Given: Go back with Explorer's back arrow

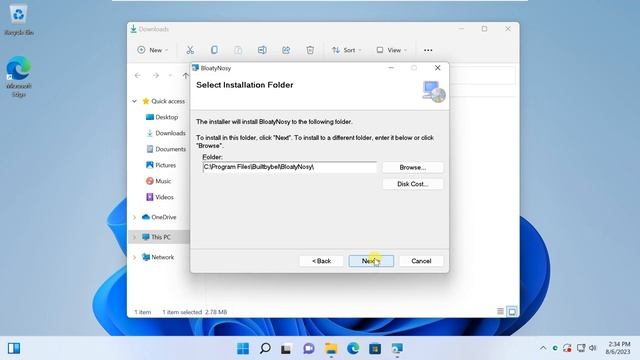Looking at the screenshot, I should point(138,76).
